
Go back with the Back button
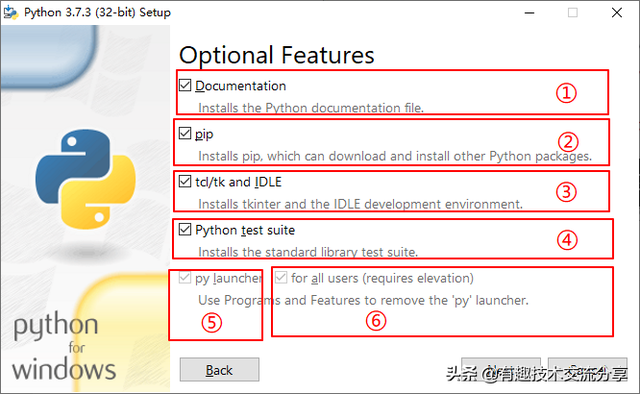tap(219, 370)
